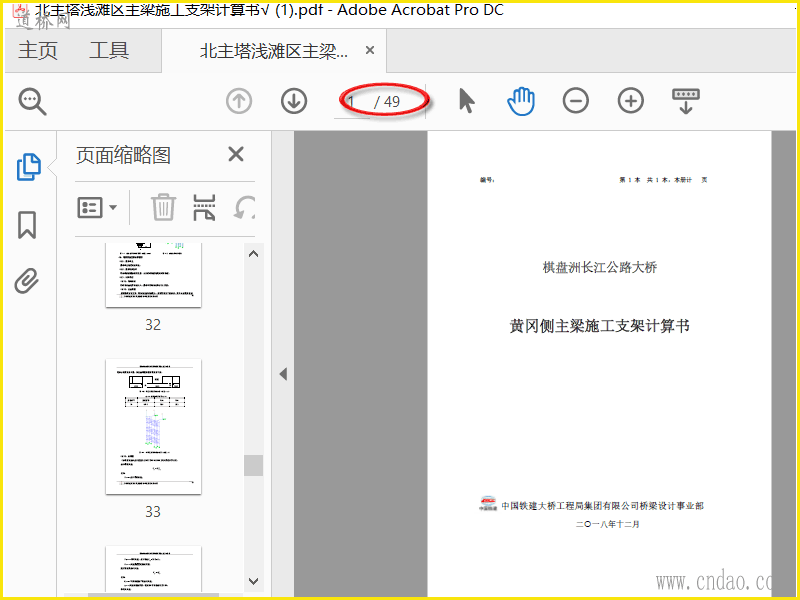Open the page thumbnails panel icon
The image size is (800, 600).
pos(29,167)
